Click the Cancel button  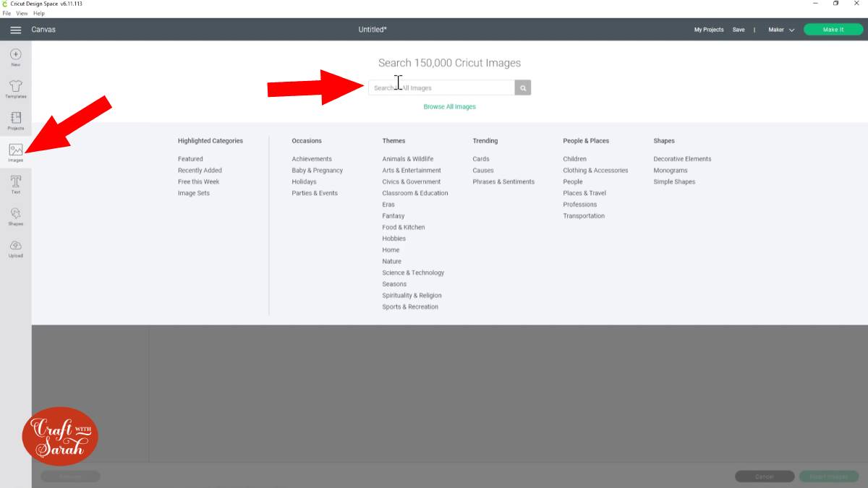765,476
